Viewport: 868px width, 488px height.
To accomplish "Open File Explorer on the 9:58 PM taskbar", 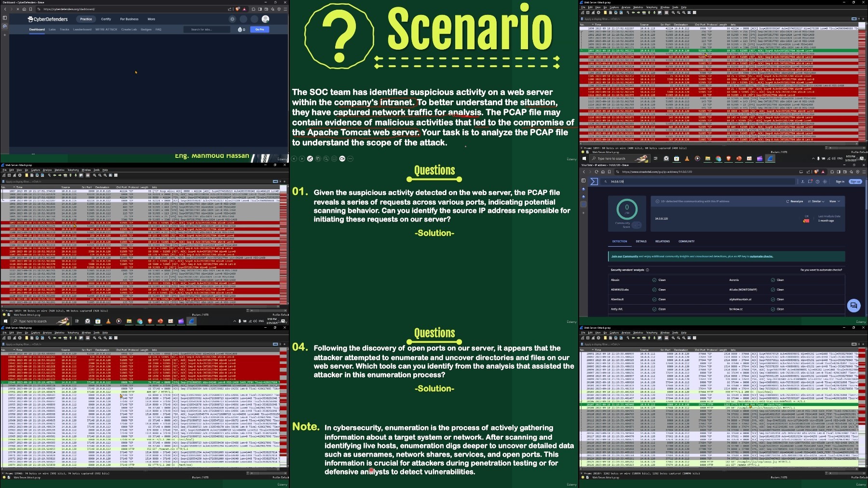I will click(x=129, y=321).
